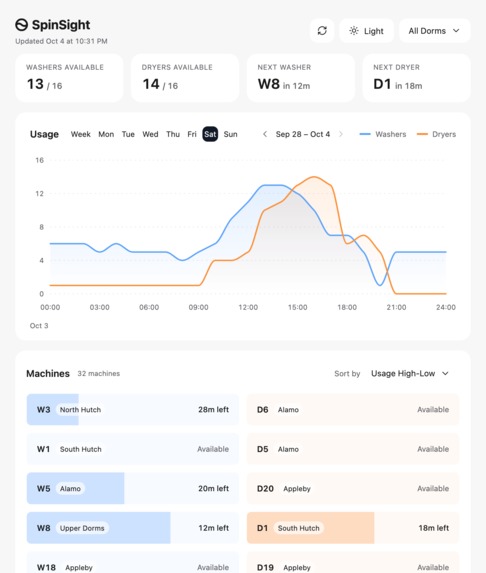The image size is (486, 573).
Task: Open the W1 South Hutch machine row
Action: [133, 449]
